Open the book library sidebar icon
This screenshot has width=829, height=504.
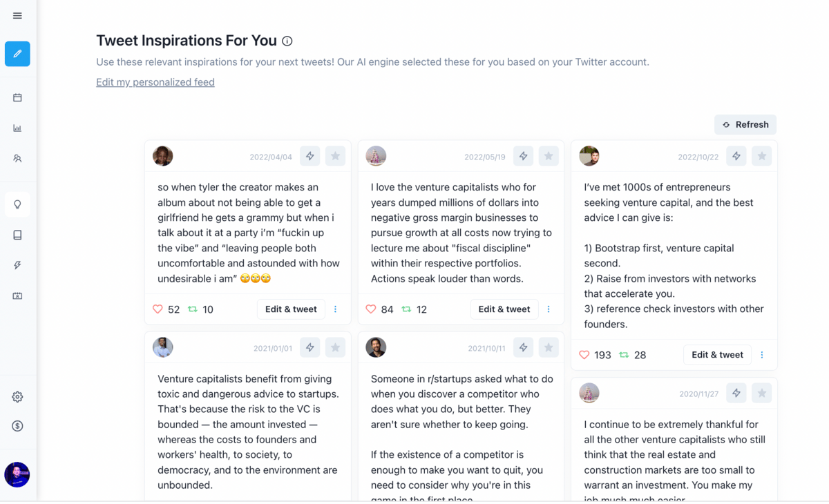click(17, 235)
